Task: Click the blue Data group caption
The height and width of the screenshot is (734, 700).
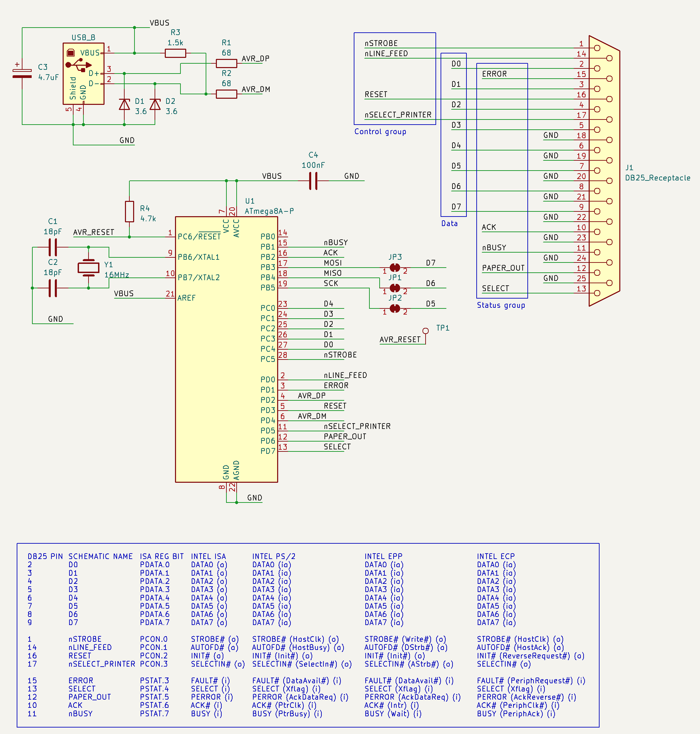Action: pos(449,224)
